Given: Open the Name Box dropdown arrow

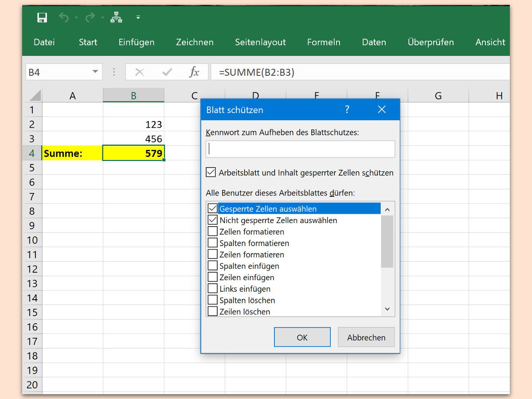Looking at the screenshot, I should click(x=95, y=72).
